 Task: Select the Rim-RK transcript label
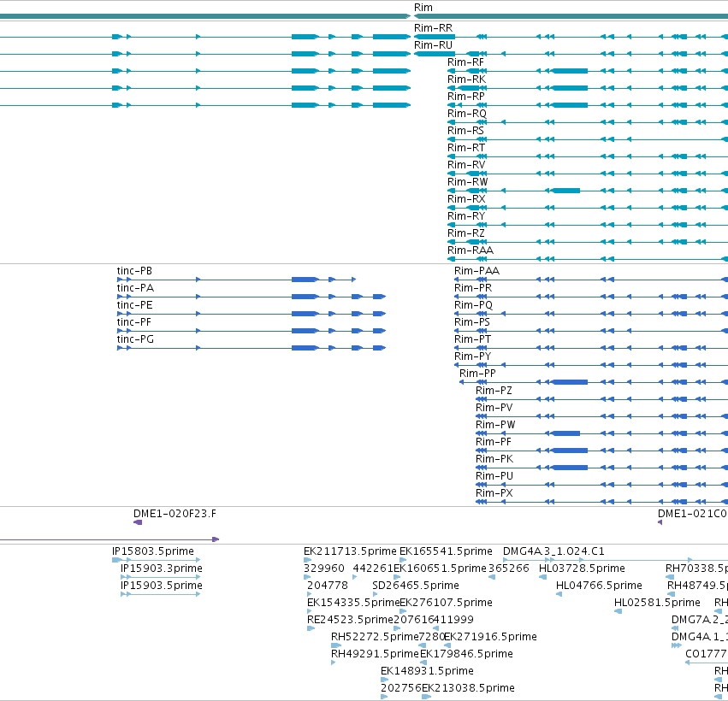(466, 80)
